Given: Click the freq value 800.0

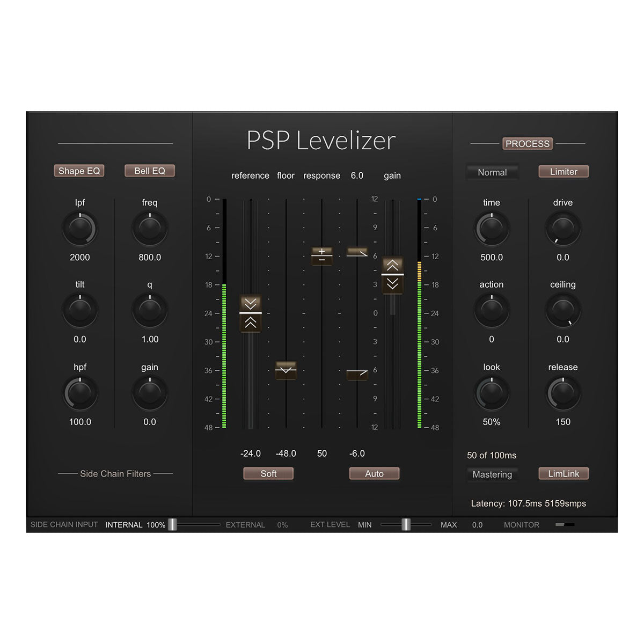Looking at the screenshot, I should pos(150,257).
